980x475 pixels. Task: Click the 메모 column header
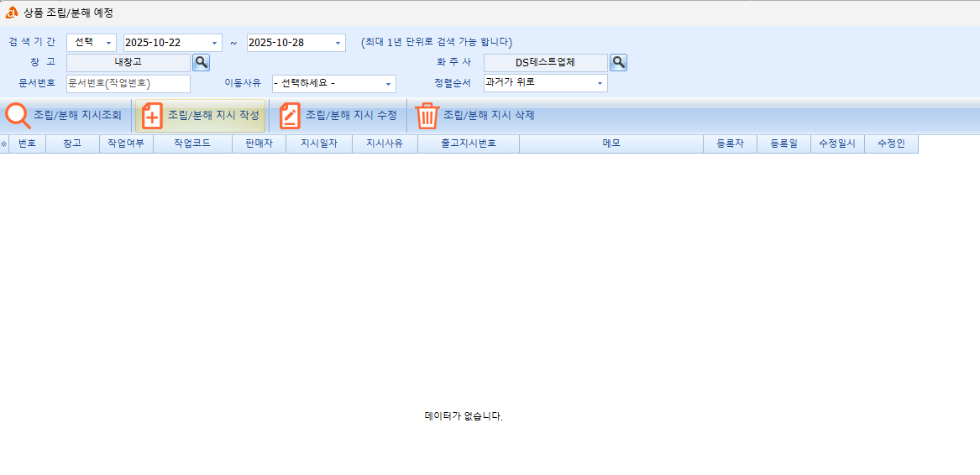point(611,144)
